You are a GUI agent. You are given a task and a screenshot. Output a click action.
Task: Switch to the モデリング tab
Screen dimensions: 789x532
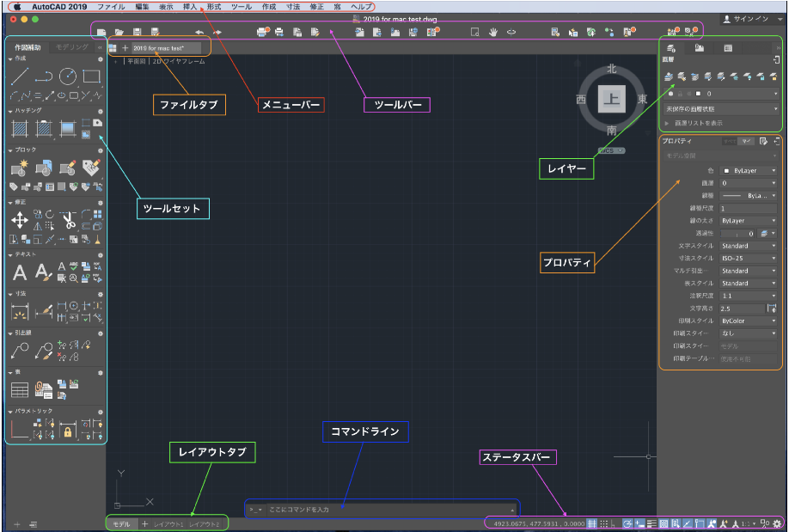(72, 47)
